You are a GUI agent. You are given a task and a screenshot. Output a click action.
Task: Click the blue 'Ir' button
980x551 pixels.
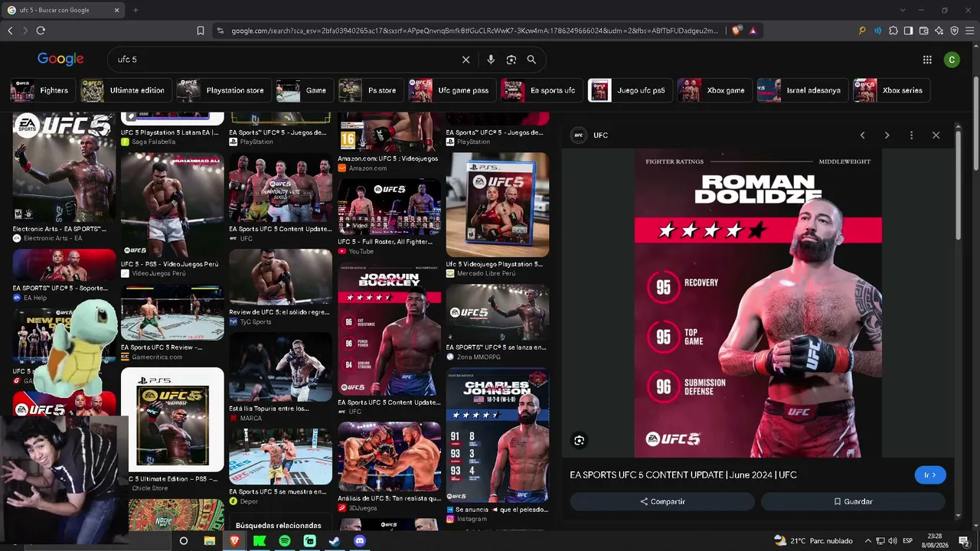[x=930, y=475]
